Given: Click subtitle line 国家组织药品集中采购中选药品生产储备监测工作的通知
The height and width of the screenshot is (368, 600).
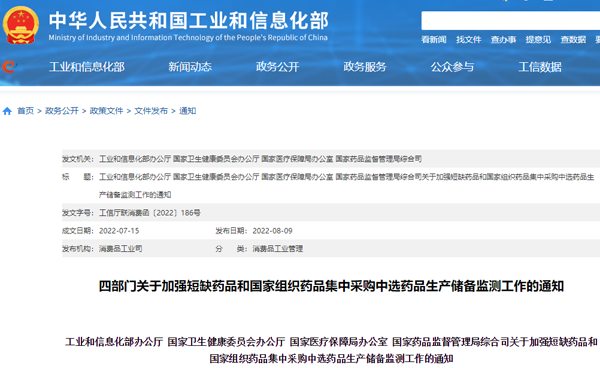Looking at the screenshot, I should click(331, 358).
